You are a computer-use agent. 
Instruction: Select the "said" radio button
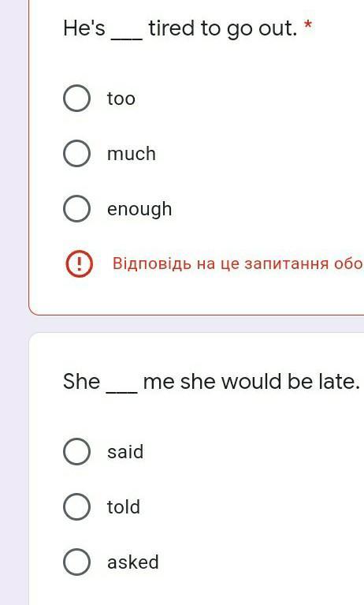76,451
